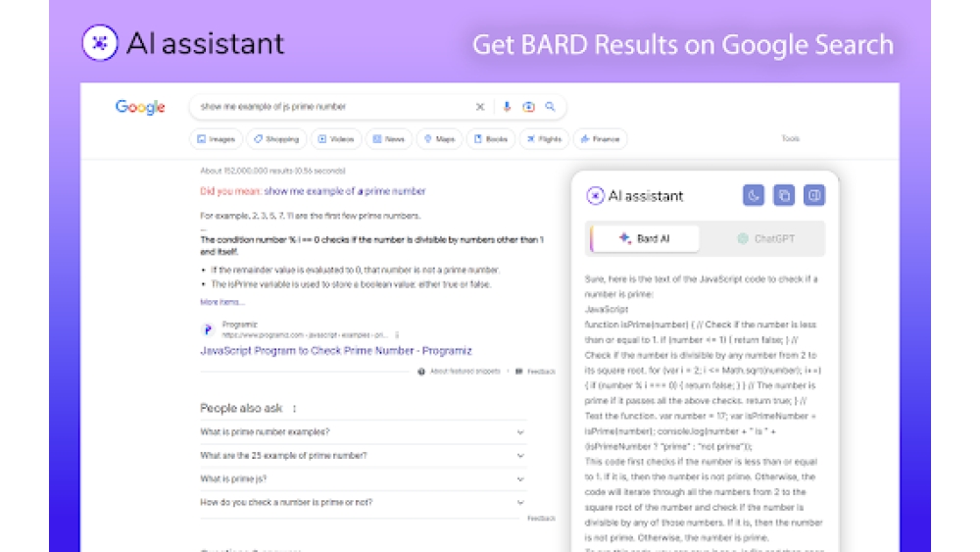
Task: Open the Flights filter
Action: click(x=544, y=139)
